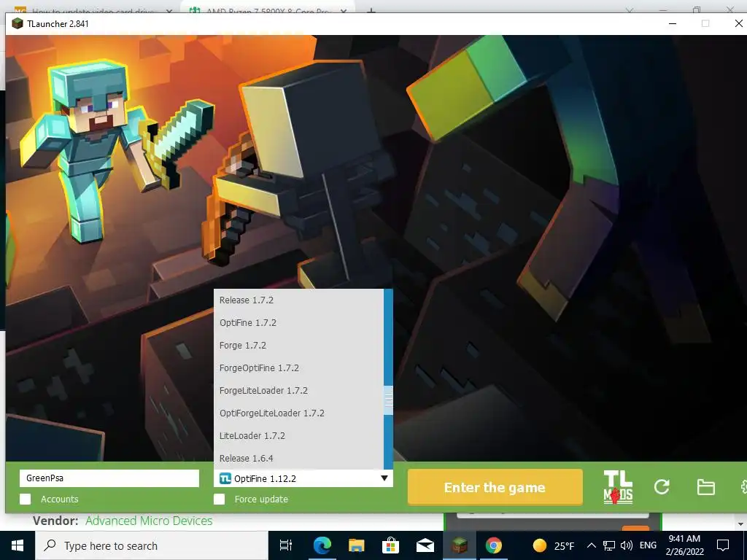Select ForgeOptiFine 1.7.2 entry

(x=298, y=368)
